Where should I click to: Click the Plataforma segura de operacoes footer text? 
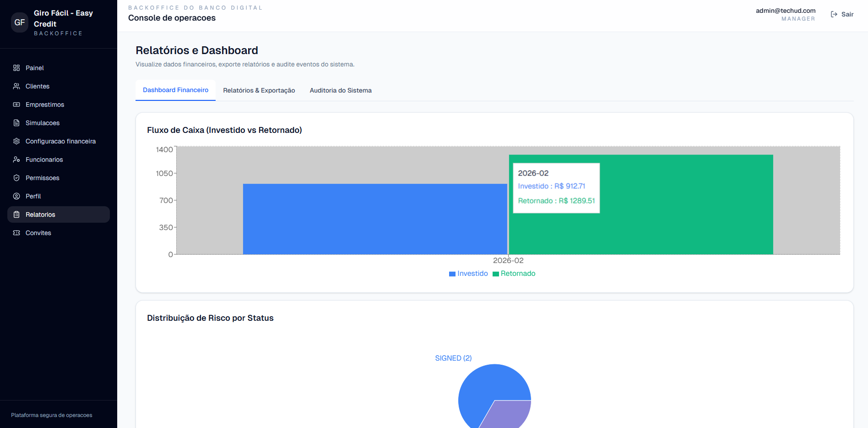click(52, 415)
